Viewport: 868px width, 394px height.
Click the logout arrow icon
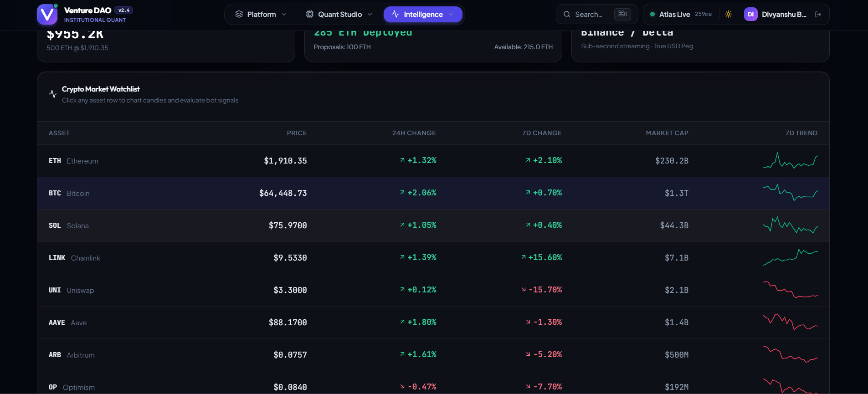(818, 15)
